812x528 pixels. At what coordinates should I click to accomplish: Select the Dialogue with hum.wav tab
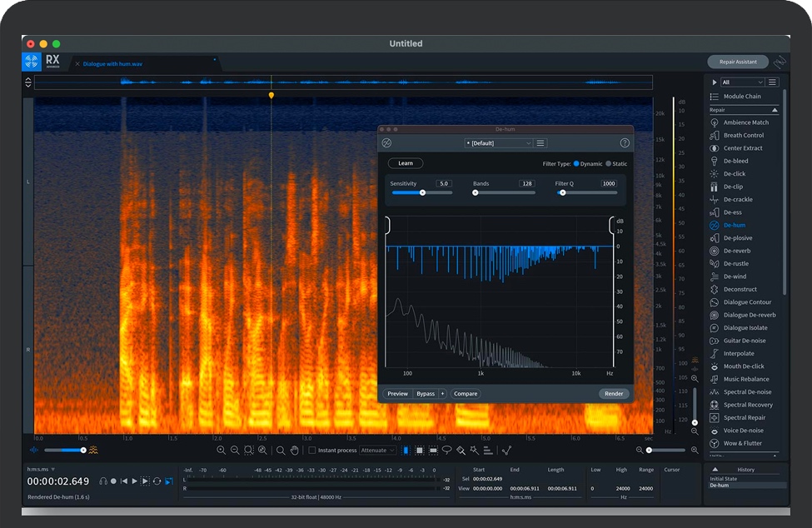pos(112,64)
